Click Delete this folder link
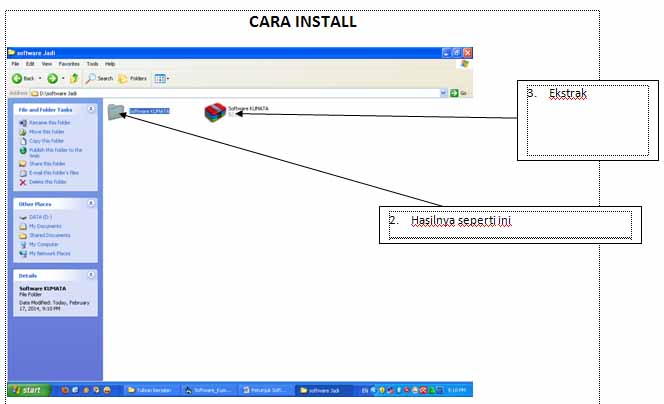This screenshot has height=404, width=664. pyautogui.click(x=47, y=182)
